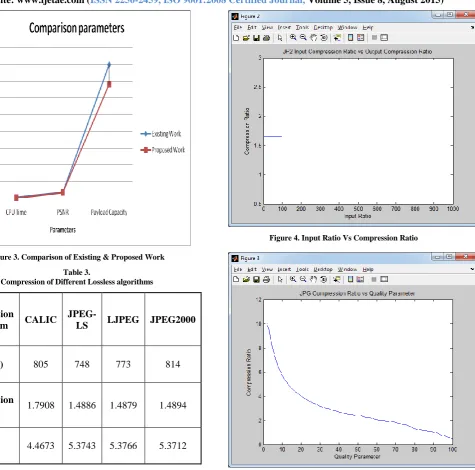Open Edit menu in Figure 2 window
This screenshot has height=470, width=475.
(x=252, y=27)
